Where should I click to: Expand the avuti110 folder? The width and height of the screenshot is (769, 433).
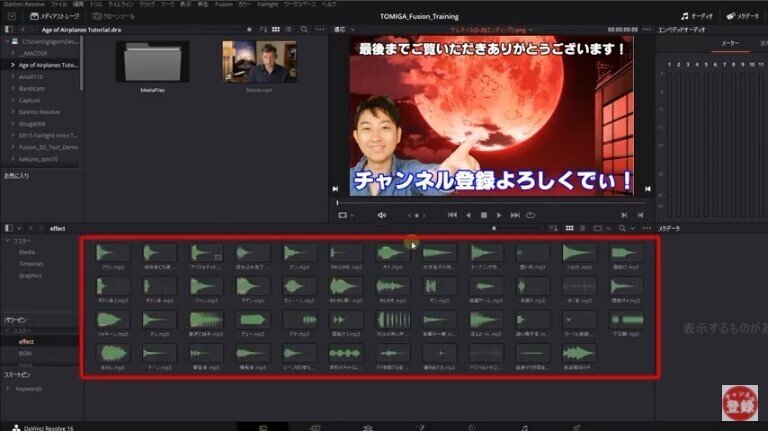click(12, 76)
